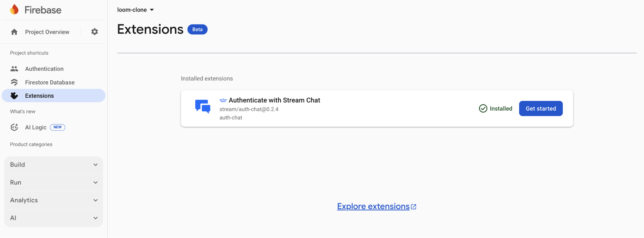This screenshot has width=644, height=238.
Task: Open Authenticate with Stream Chat extension title
Action: (x=274, y=100)
